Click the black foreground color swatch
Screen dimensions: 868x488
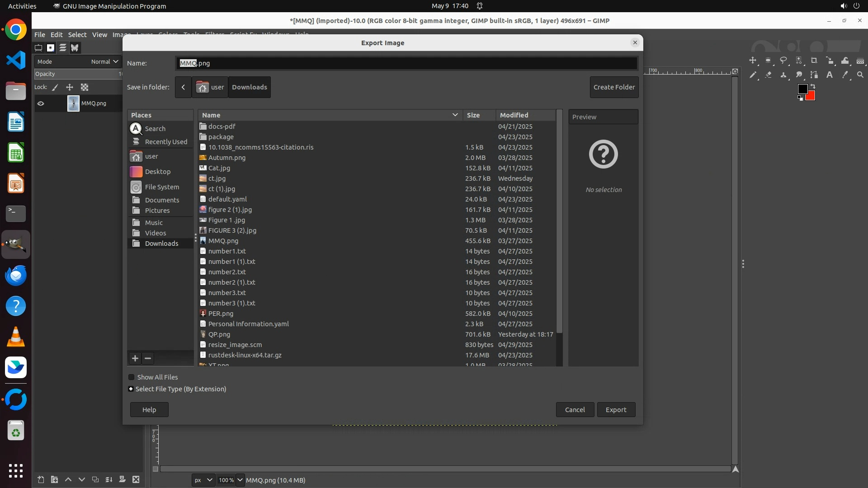(802, 89)
